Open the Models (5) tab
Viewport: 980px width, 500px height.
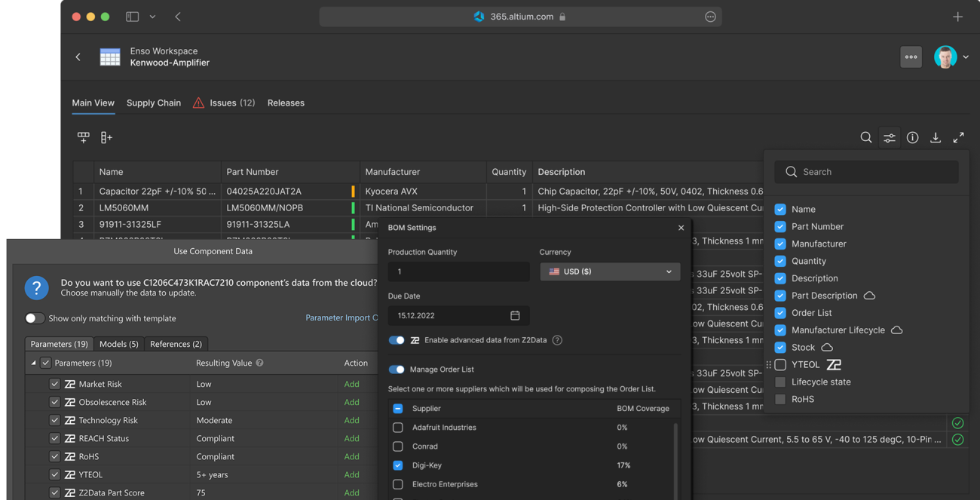[118, 343]
